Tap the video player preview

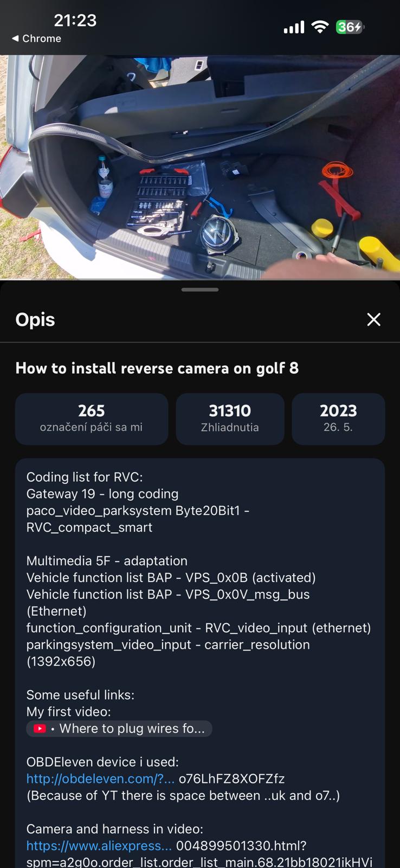(200, 167)
